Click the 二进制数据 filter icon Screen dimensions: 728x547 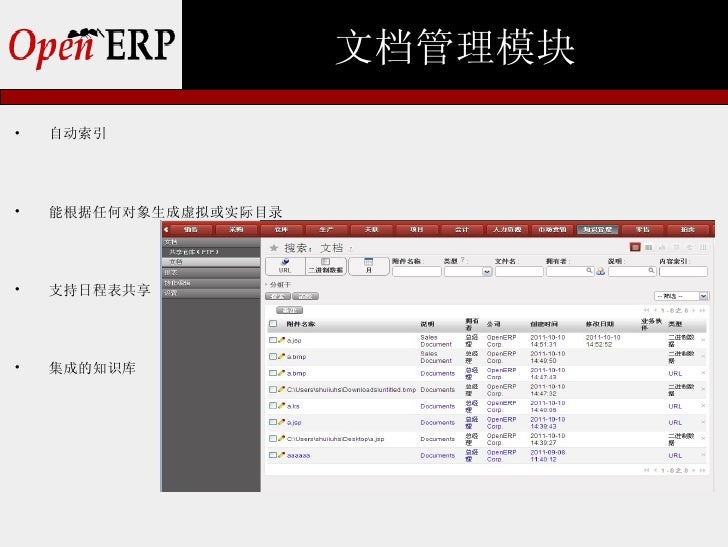click(325, 262)
